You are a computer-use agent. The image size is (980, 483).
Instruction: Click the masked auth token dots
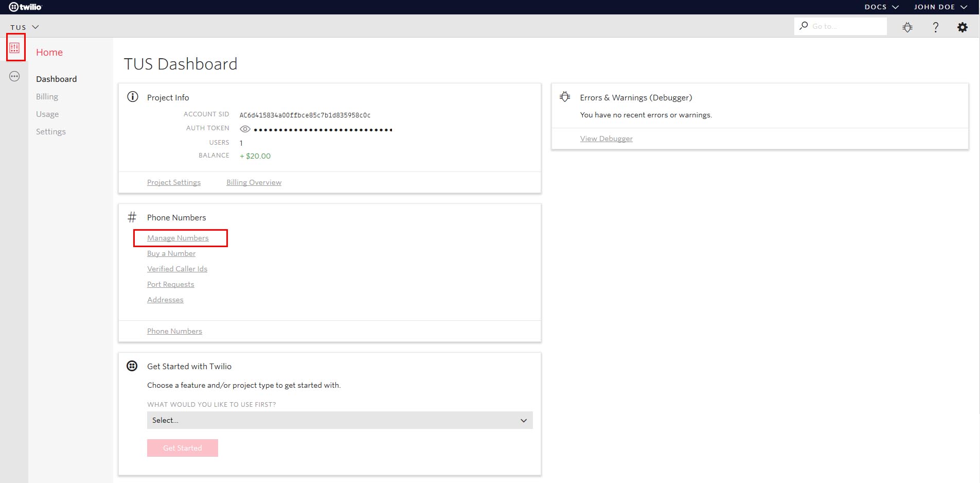(x=323, y=130)
